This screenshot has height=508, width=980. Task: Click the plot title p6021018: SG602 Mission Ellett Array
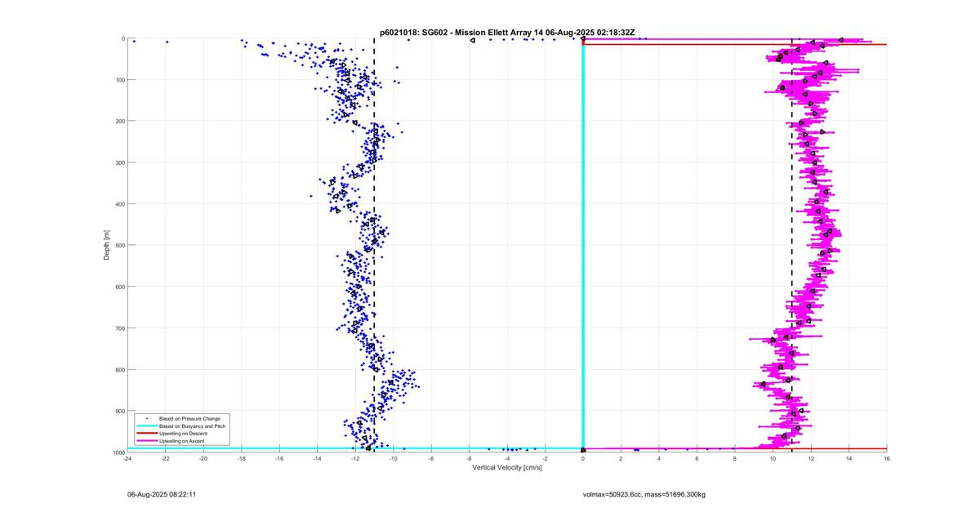pos(507,32)
